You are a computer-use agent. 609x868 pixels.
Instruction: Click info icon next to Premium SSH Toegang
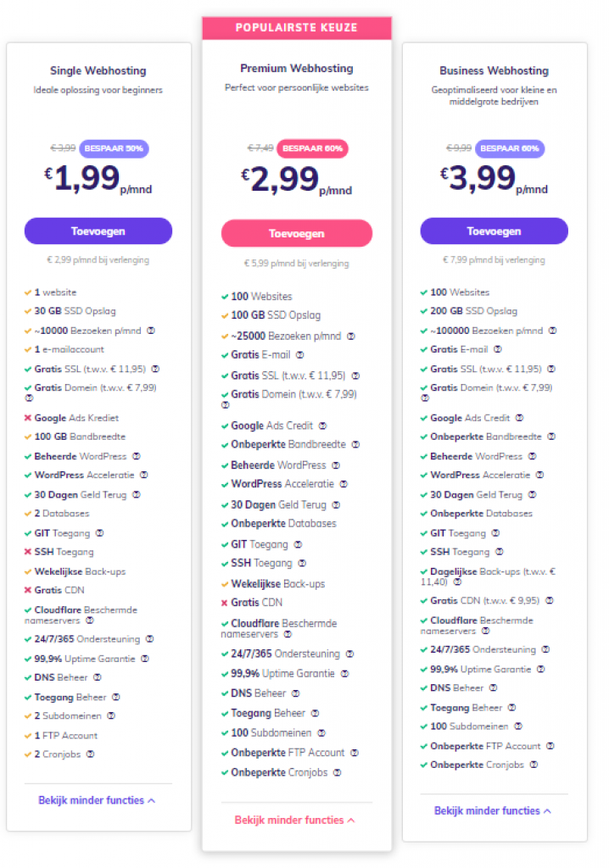pos(303,563)
